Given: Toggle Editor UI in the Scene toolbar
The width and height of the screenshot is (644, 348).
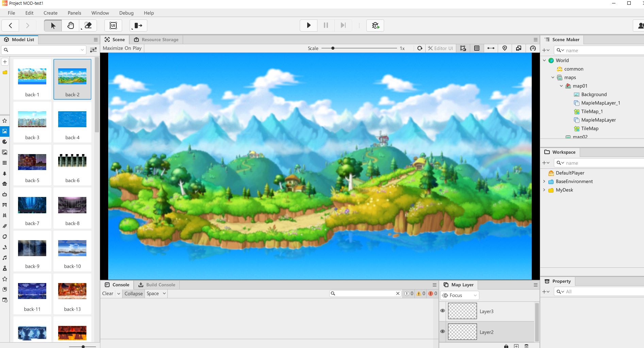Looking at the screenshot, I should [440, 48].
